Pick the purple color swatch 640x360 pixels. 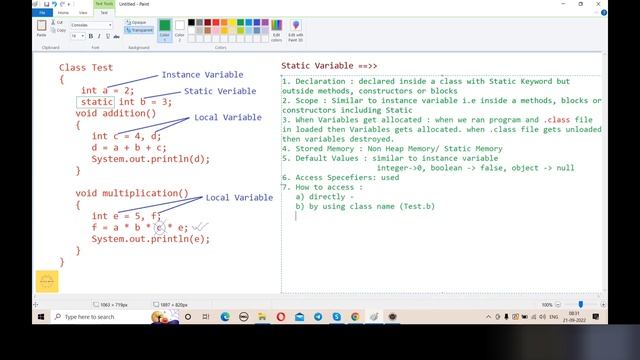(x=265, y=22)
